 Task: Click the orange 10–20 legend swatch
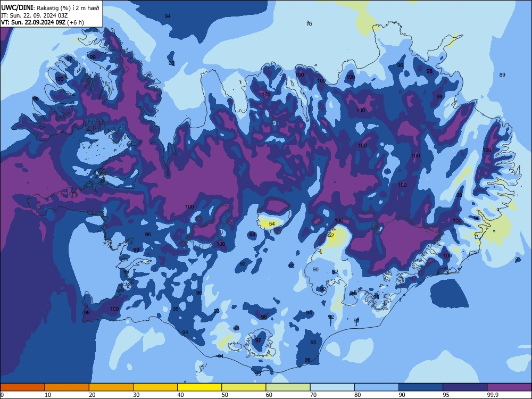(x=67, y=387)
